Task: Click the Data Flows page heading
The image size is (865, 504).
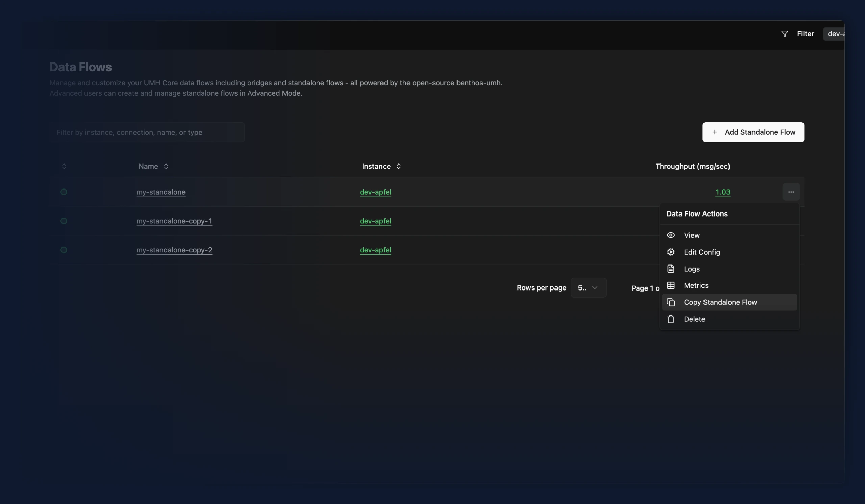Action: point(80,67)
